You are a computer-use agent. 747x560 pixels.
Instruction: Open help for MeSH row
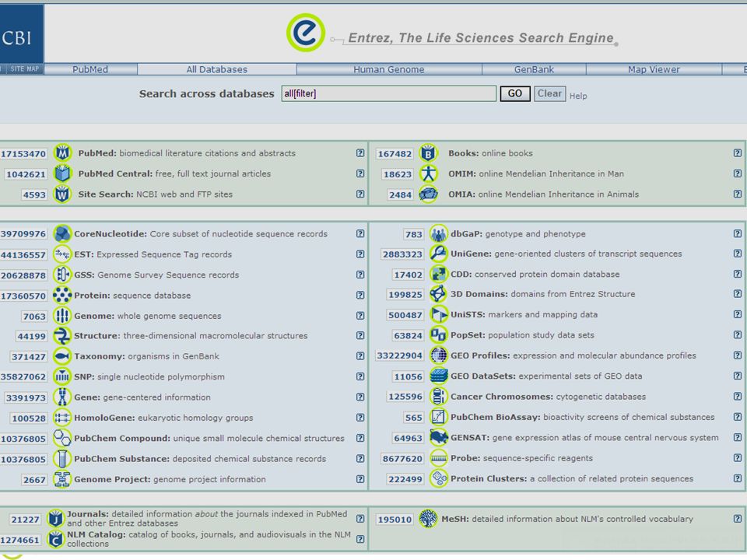[738, 519]
